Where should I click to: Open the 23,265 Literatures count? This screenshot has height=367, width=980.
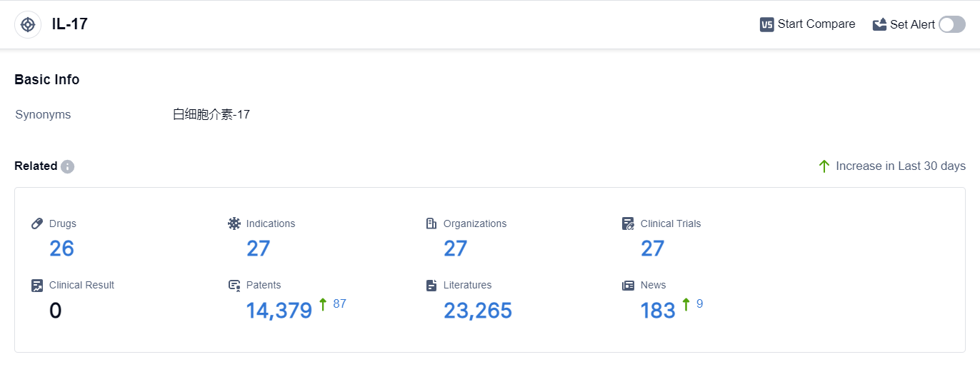pos(478,311)
